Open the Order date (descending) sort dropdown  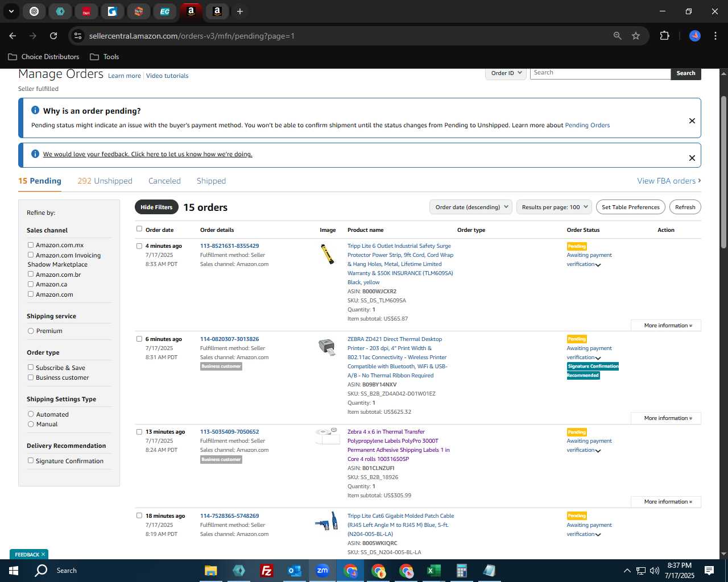(x=471, y=207)
